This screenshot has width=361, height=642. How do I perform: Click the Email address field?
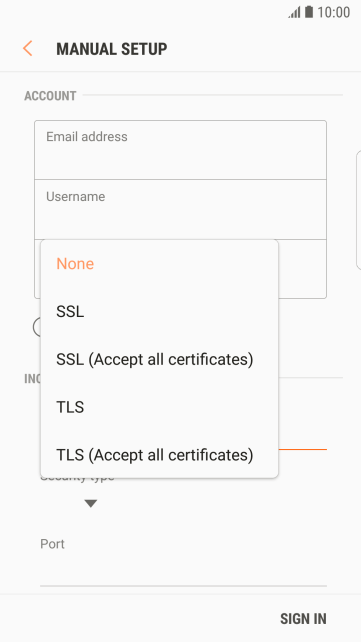click(x=180, y=150)
